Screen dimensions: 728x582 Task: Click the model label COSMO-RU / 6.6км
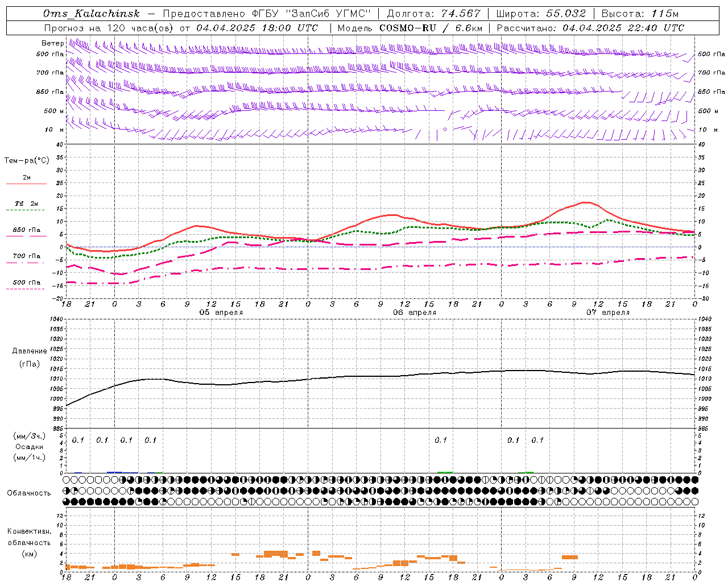click(x=431, y=28)
